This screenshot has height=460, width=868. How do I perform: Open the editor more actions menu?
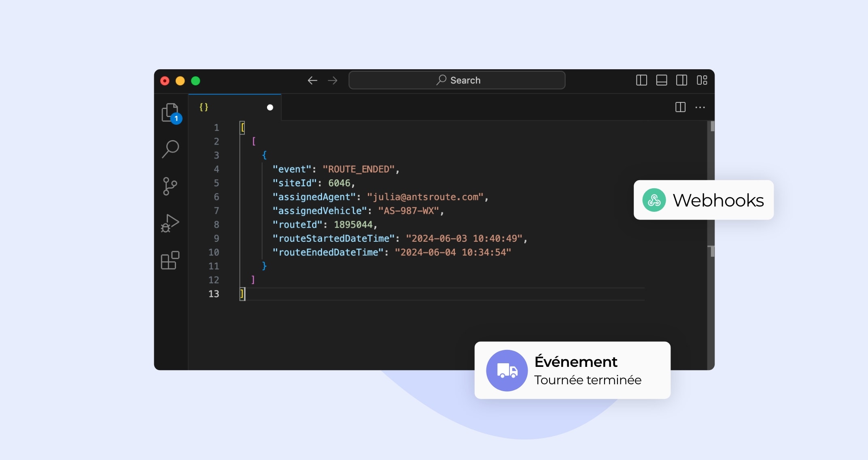(700, 107)
